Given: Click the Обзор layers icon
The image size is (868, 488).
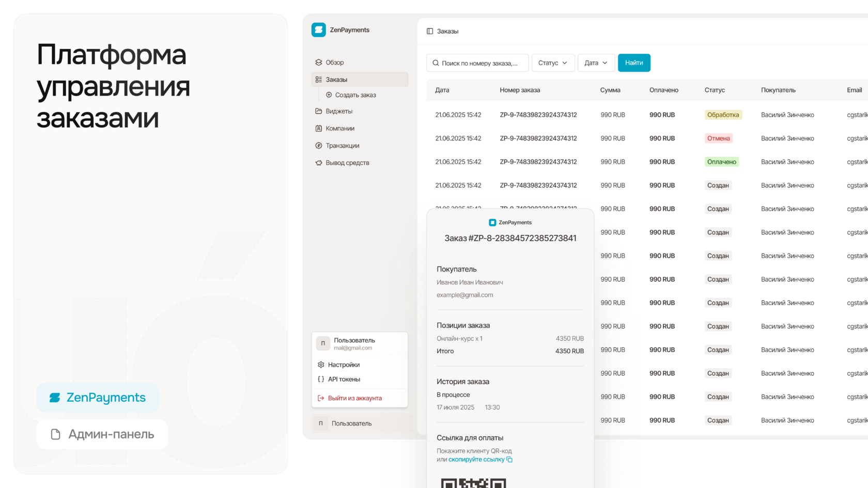Looking at the screenshot, I should pos(319,62).
